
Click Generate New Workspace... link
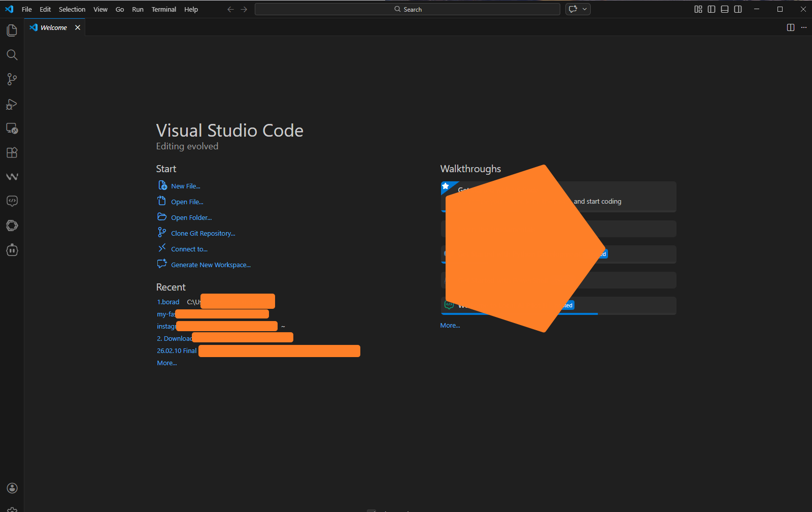[211, 265]
